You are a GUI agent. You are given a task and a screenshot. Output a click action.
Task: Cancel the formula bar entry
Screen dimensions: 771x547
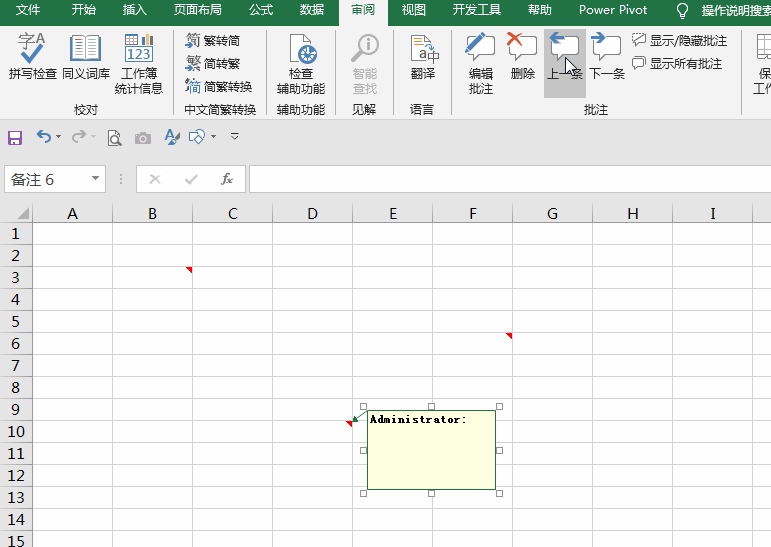pyautogui.click(x=155, y=179)
